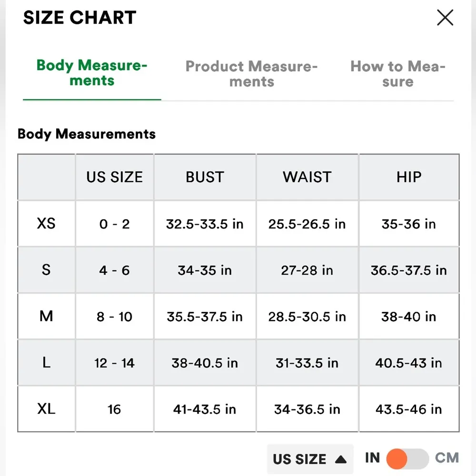Click the 43.5-46 in hip cell
Viewport: 476px width, 476px height.
click(409, 409)
